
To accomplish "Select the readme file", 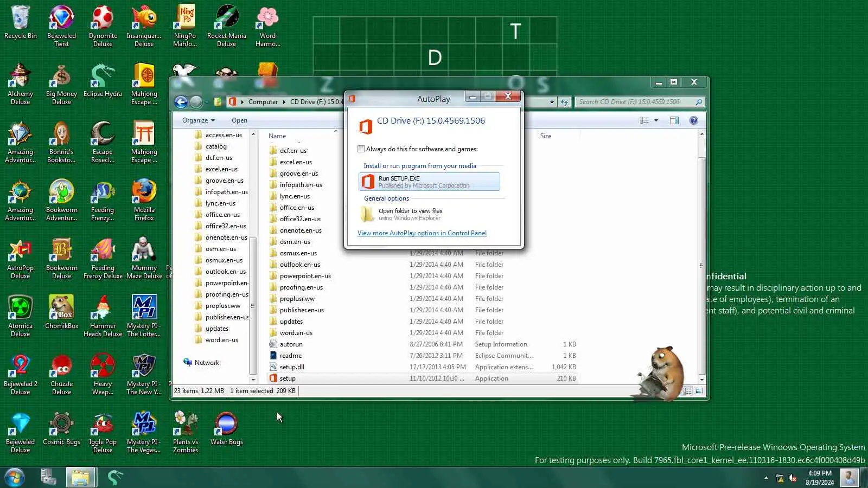I will (291, 356).
